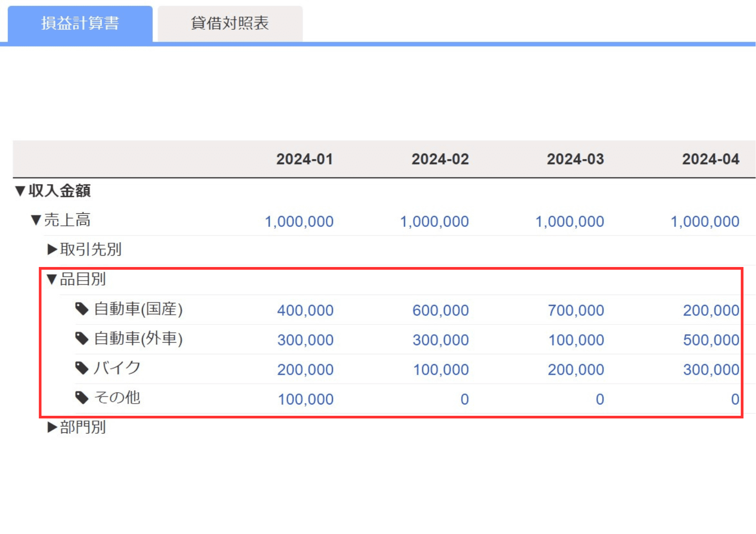Image resolution: width=756 pixels, height=534 pixels.
Task: Expand the 取引先別 breakdown
Action: click(x=52, y=249)
